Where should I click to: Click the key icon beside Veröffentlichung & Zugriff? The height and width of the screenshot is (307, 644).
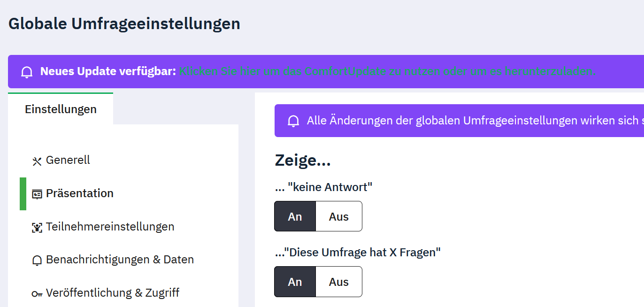[x=37, y=293]
